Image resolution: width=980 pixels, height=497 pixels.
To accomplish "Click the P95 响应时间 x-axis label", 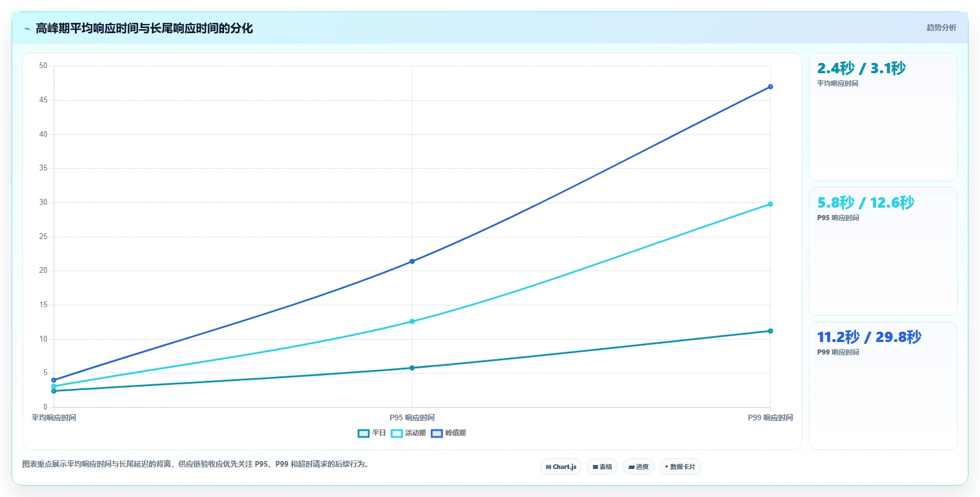I will pos(412,418).
